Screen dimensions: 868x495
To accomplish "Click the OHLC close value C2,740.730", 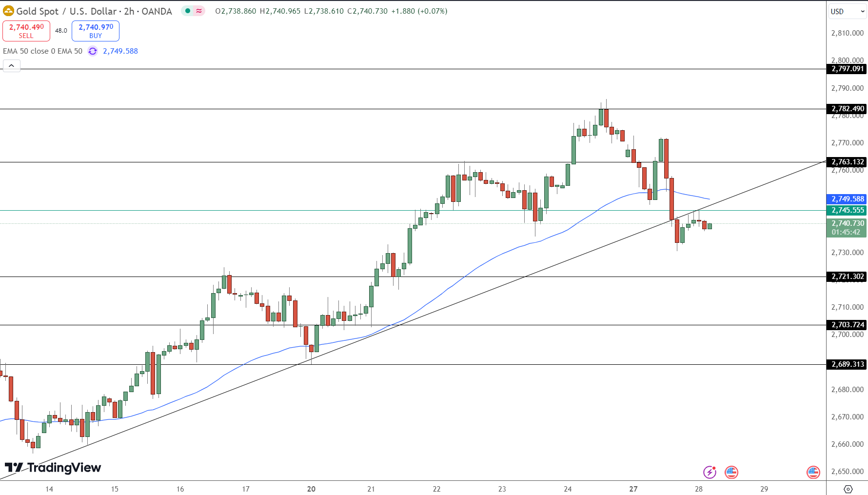I will 367,11.
